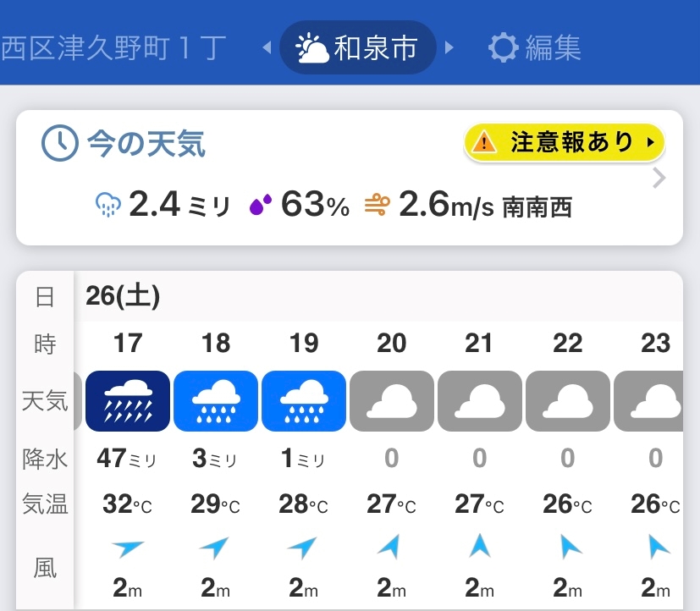Screen dimensions: 700x611
Task: Switch to 西区津久野町1丁 location tab
Action: point(113,48)
